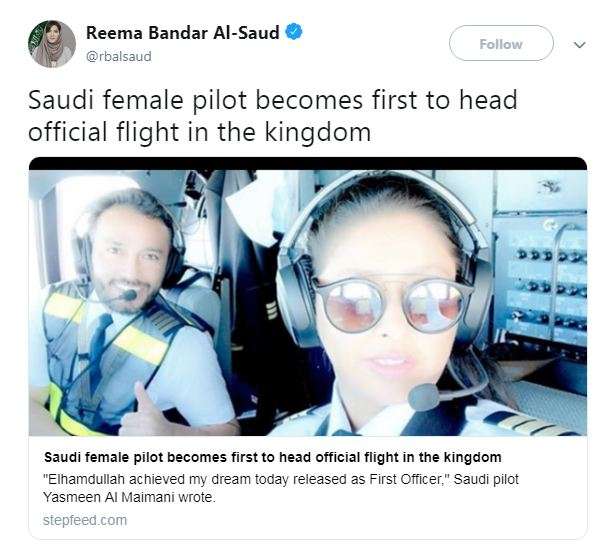Screen dimensions: 608x556
Task: Open the stepfeed.com source link
Action: [x=85, y=520]
